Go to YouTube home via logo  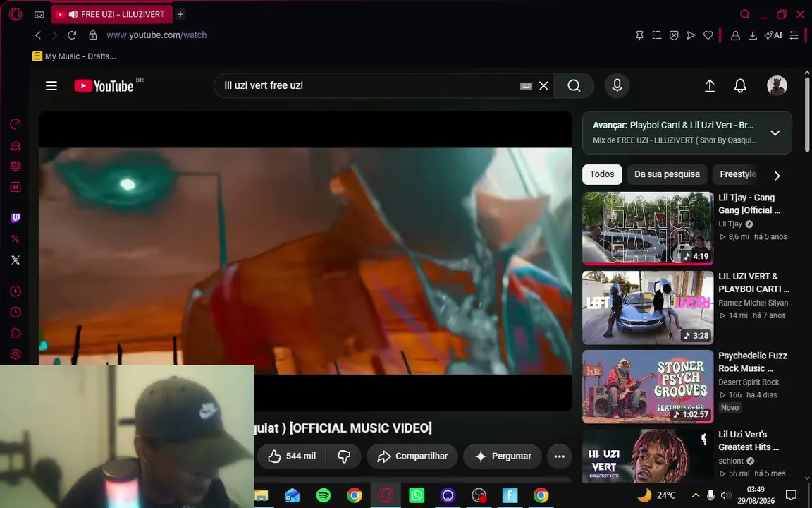(x=104, y=85)
